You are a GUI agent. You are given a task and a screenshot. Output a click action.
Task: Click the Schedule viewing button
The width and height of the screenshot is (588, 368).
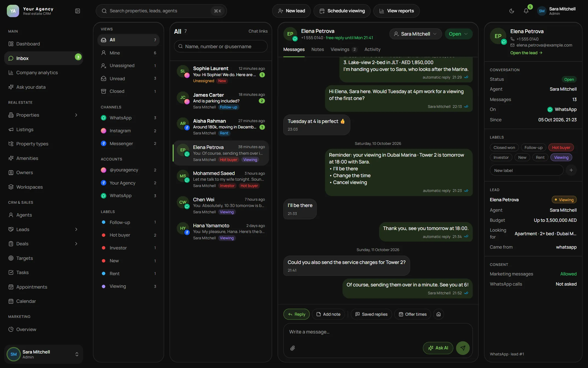tap(342, 11)
